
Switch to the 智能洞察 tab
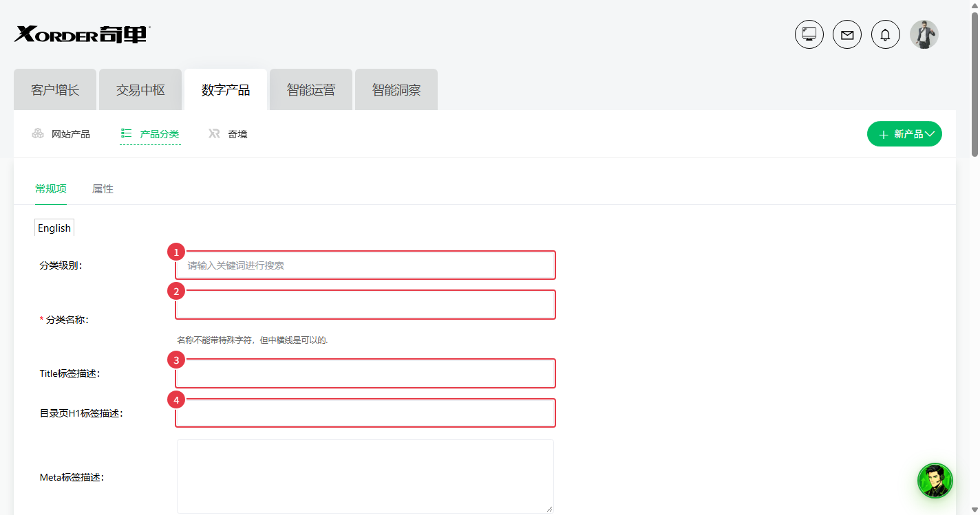(x=396, y=90)
